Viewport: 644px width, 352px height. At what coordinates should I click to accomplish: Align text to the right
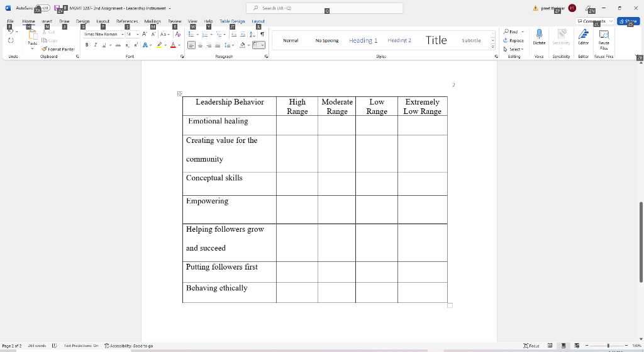(x=209, y=45)
